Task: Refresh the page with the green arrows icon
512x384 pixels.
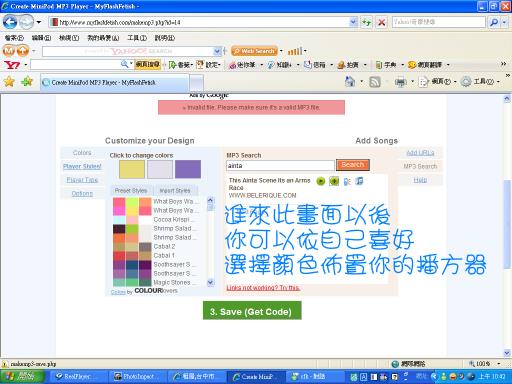Action: pyautogui.click(x=367, y=22)
